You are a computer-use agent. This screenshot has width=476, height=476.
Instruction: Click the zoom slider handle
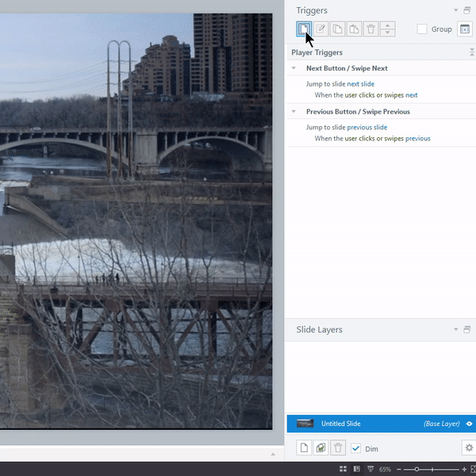416,470
